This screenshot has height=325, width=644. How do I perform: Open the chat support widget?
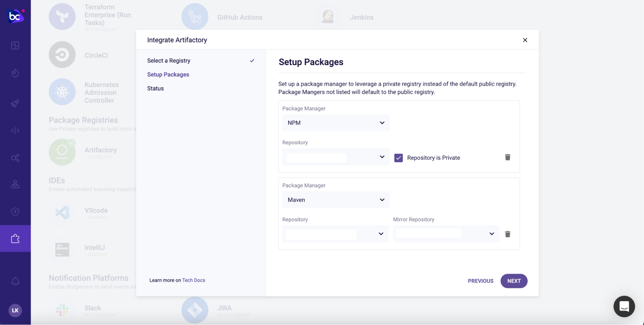(624, 306)
